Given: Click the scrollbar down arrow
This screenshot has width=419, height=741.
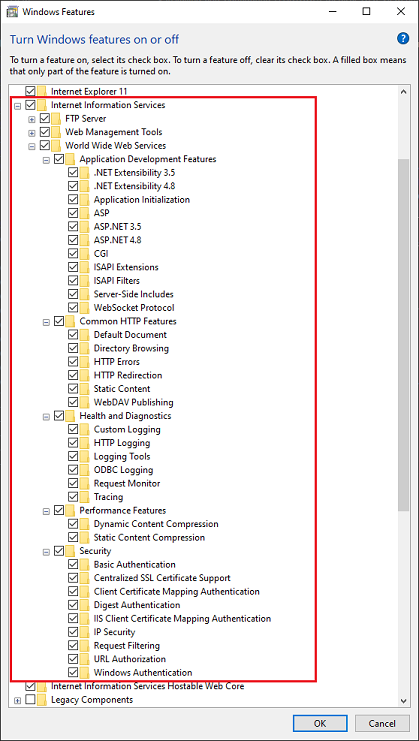Looking at the screenshot, I should (403, 700).
